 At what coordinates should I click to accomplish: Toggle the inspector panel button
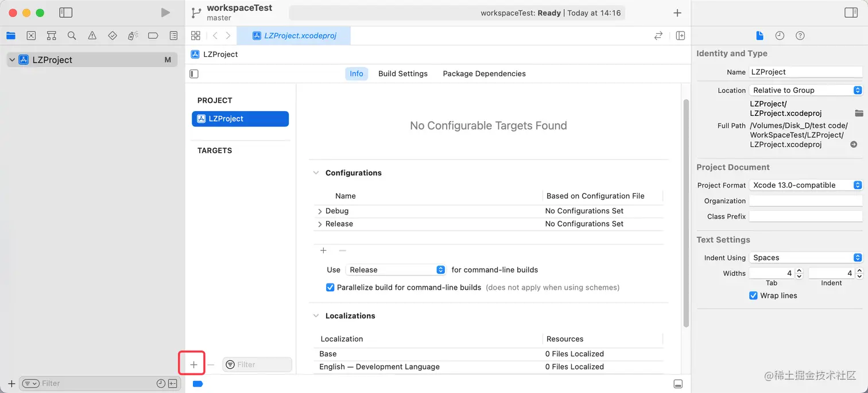[x=851, y=13]
